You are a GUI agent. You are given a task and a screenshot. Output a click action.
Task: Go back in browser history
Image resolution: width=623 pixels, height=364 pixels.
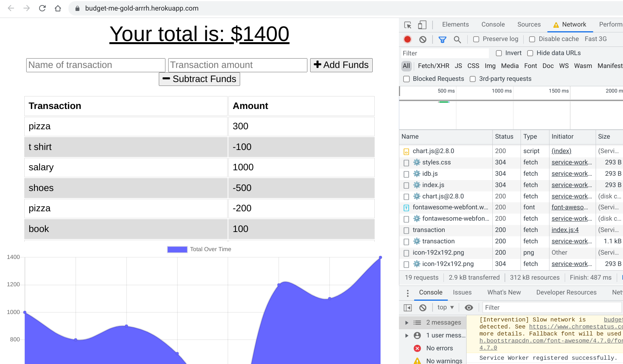click(11, 8)
